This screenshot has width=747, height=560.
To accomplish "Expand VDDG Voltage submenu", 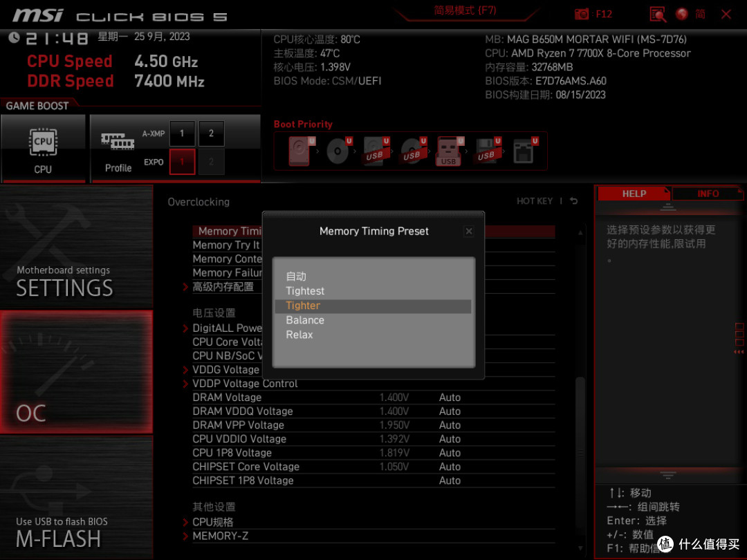I will coord(225,370).
